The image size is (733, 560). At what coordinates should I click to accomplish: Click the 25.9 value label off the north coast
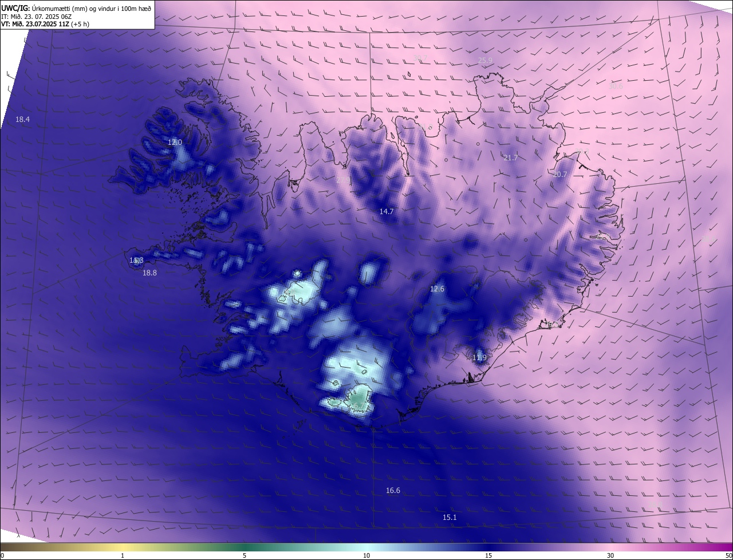tap(485, 60)
